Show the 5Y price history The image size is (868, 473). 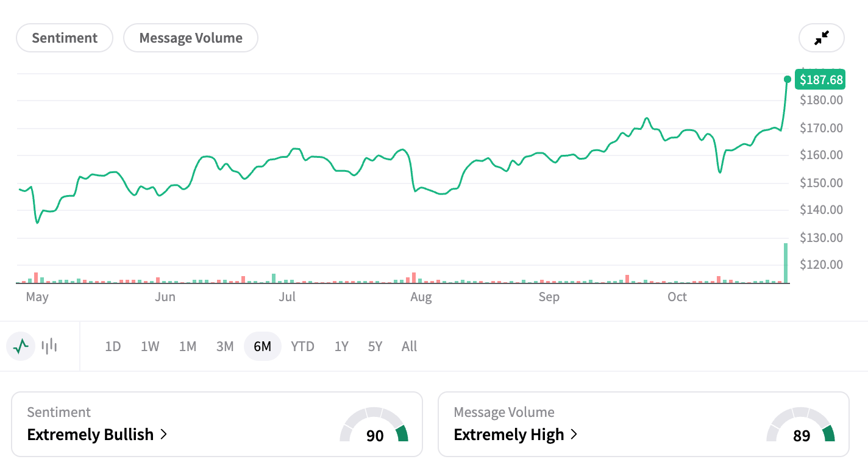point(375,346)
